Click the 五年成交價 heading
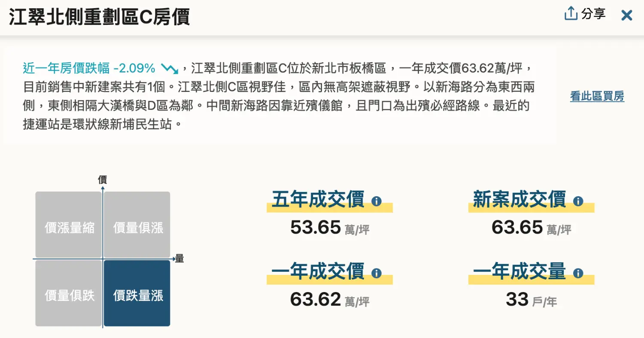Image resolution: width=644 pixels, height=338 pixels. tap(318, 200)
